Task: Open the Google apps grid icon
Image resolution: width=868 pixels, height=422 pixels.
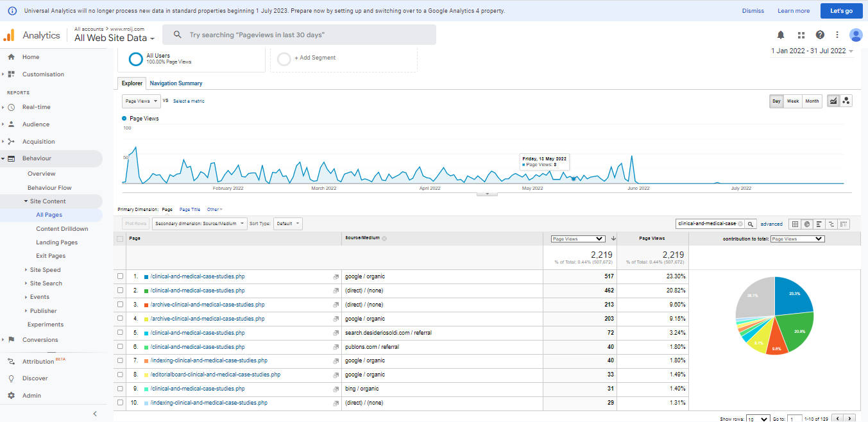Action: click(x=801, y=35)
